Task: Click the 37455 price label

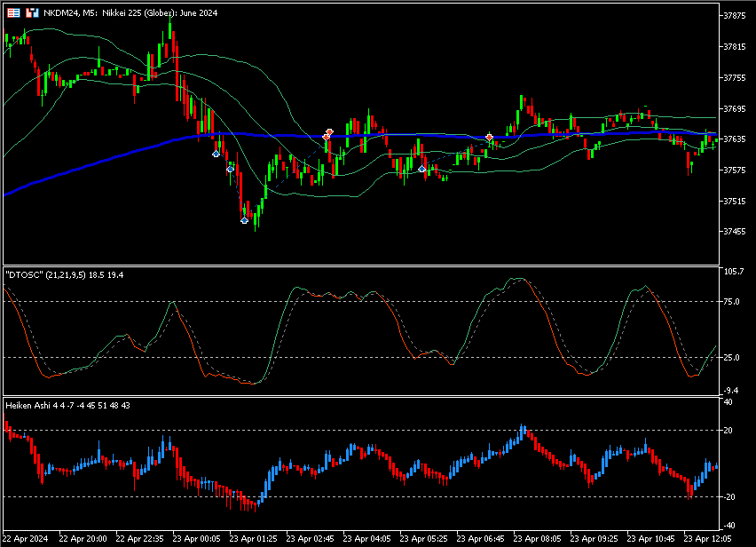Action: [735, 232]
